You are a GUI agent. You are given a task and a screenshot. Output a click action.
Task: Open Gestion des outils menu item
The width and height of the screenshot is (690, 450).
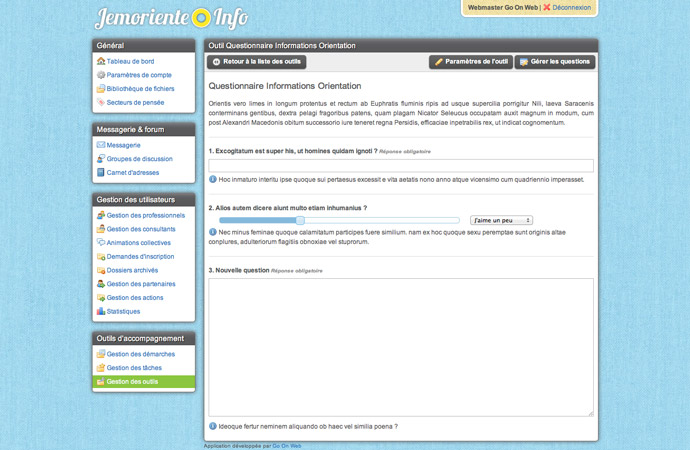[x=132, y=381]
